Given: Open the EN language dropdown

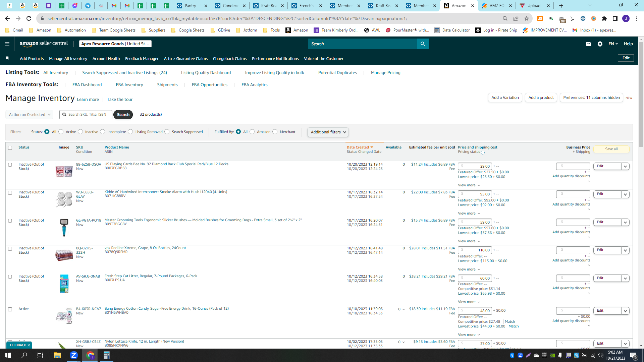Looking at the screenshot, I should pyautogui.click(x=613, y=44).
